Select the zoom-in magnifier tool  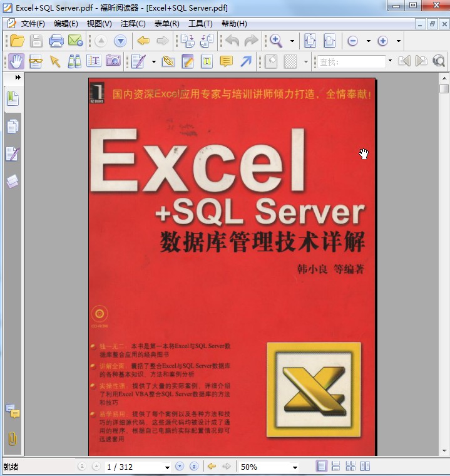(x=276, y=41)
